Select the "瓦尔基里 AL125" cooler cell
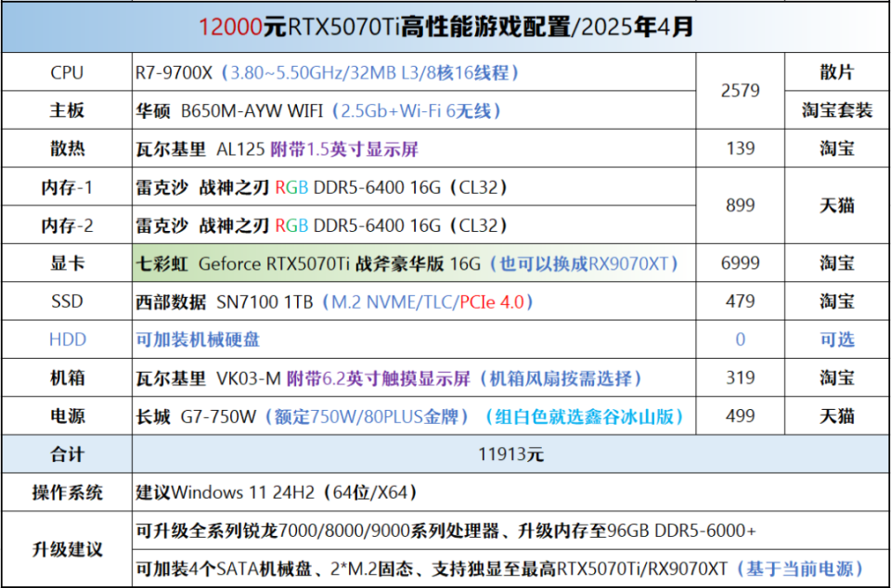Viewport: 891px width, 588px height. click(414, 148)
